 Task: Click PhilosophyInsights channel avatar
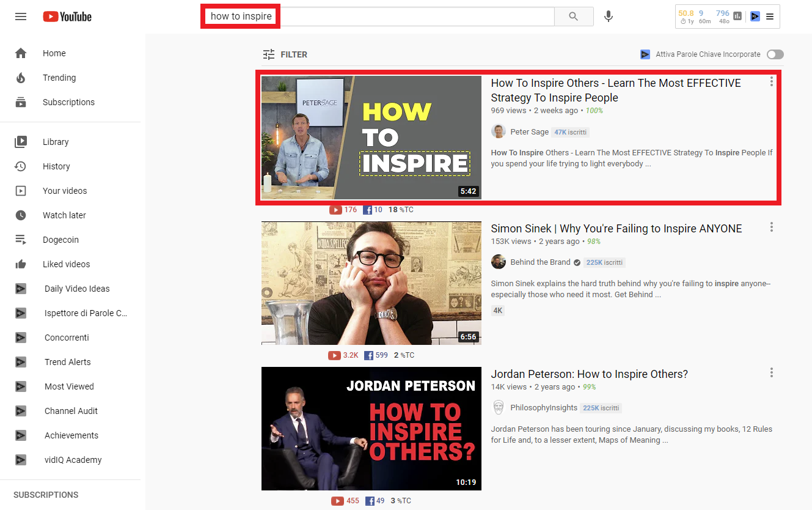point(499,407)
